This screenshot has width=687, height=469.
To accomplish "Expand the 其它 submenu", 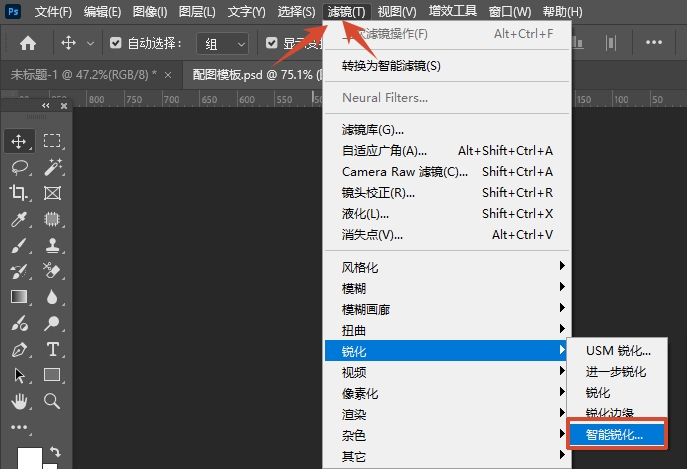I will tap(444, 456).
